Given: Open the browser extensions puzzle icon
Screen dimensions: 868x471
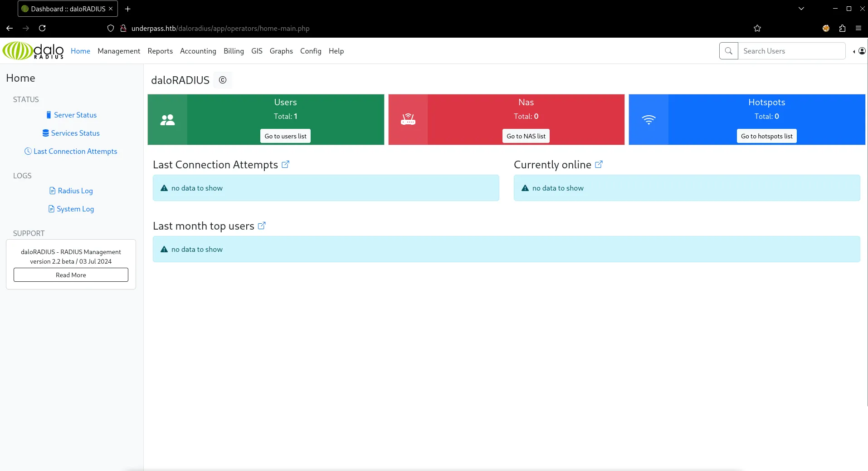Looking at the screenshot, I should [842, 28].
